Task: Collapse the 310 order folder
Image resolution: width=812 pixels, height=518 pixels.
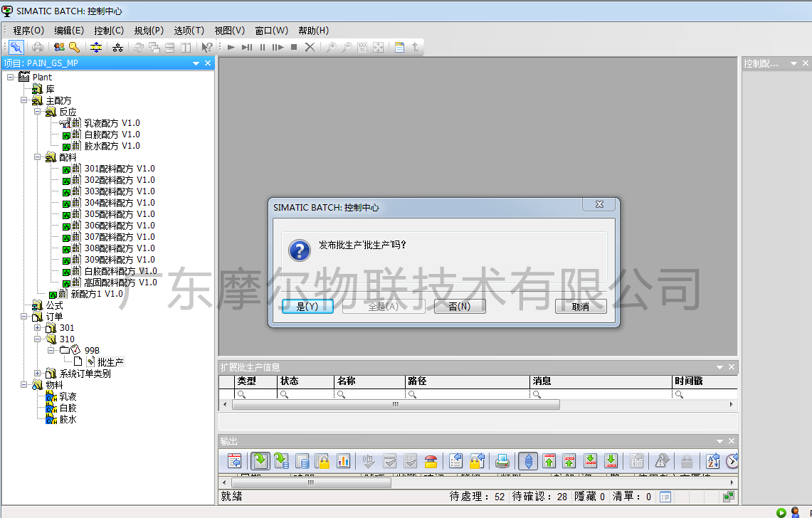Action: 37,339
